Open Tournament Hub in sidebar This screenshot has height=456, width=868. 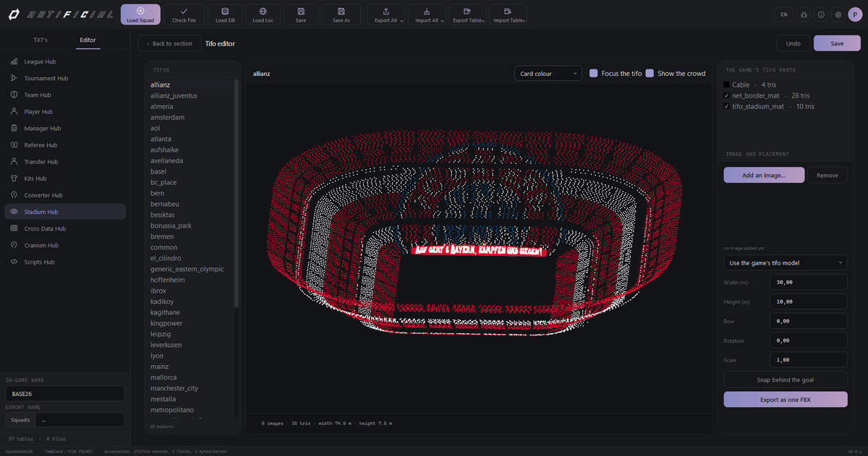tap(65, 78)
